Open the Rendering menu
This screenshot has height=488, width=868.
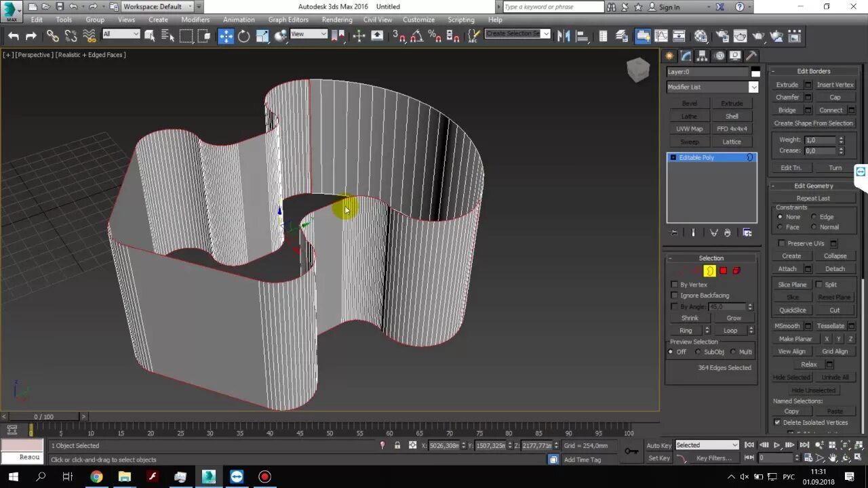tap(337, 20)
